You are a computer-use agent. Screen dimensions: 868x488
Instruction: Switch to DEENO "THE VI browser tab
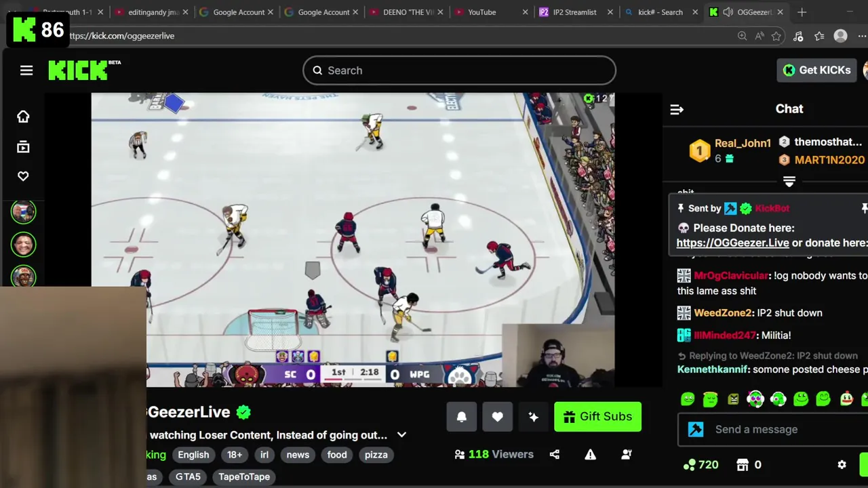(x=407, y=12)
